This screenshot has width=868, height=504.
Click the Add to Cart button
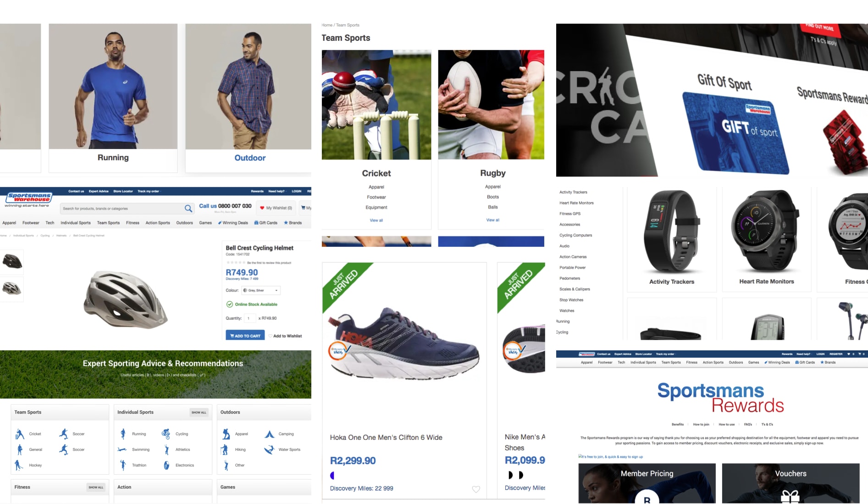click(x=245, y=336)
